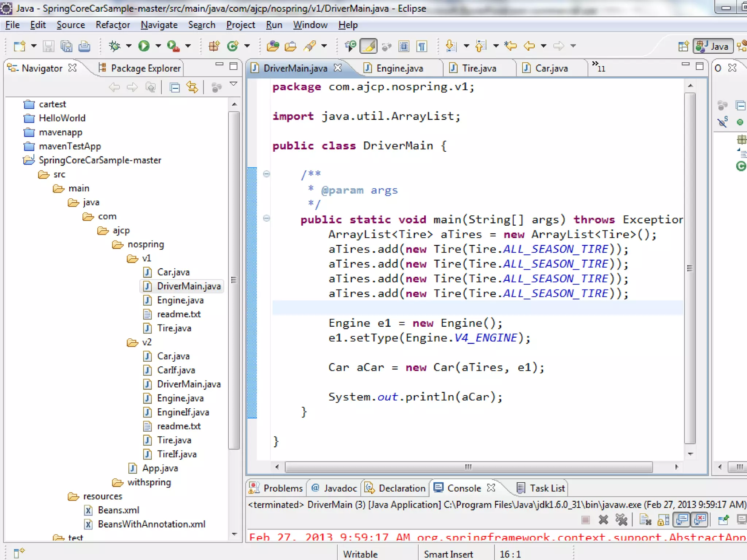Toggle Mark Occurrences highlighter button

tap(369, 46)
